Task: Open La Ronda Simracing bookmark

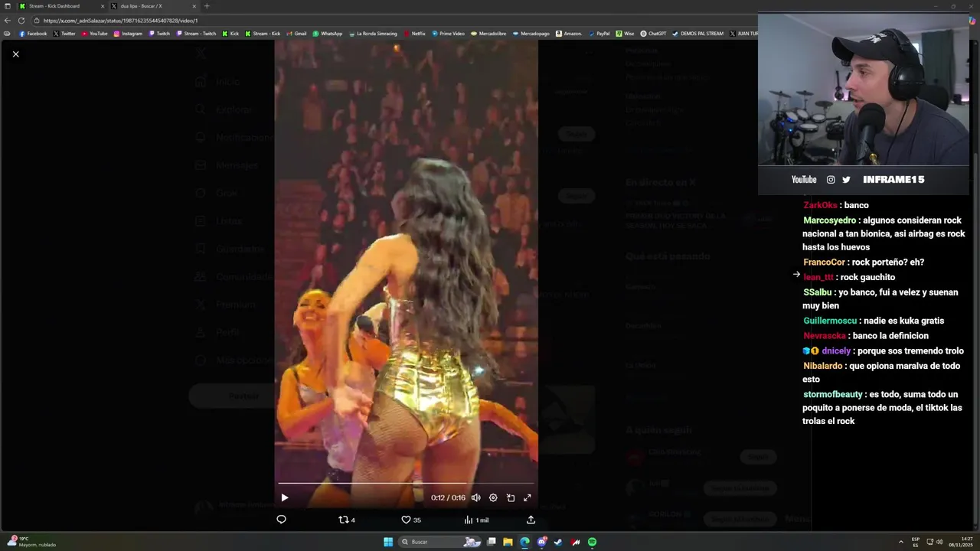Action: tap(373, 34)
